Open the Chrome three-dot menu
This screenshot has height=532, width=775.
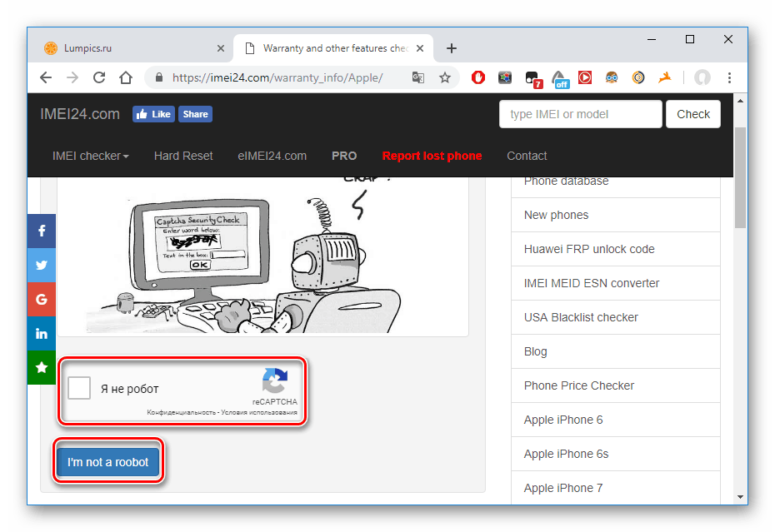[729, 77]
